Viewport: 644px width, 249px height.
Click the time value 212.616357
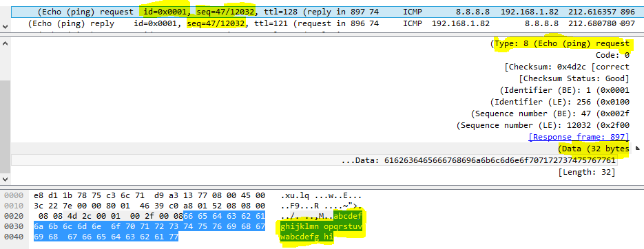point(592,12)
